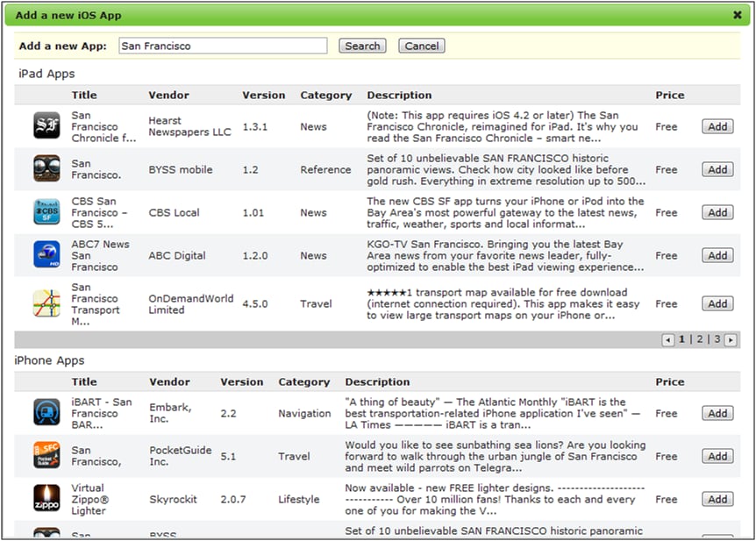Click the 'iBART - San Francisco BAR...' title
756x541 pixels.
(x=101, y=413)
